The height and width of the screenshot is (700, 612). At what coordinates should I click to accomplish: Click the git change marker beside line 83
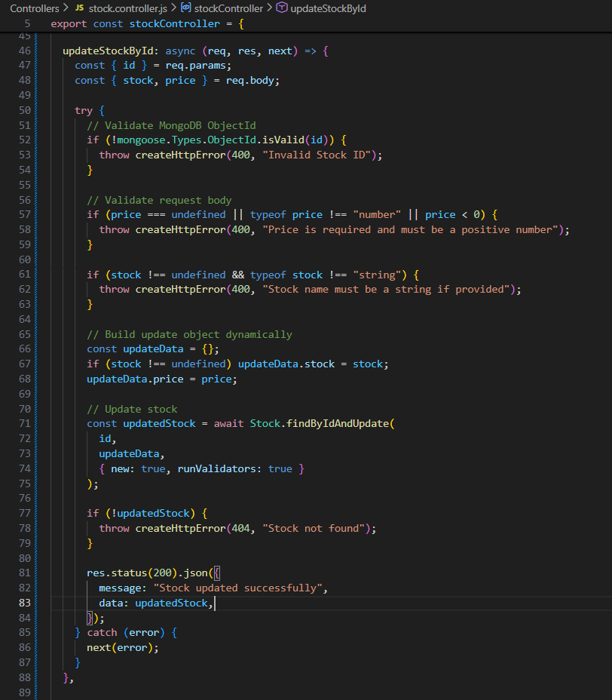pos(35,603)
